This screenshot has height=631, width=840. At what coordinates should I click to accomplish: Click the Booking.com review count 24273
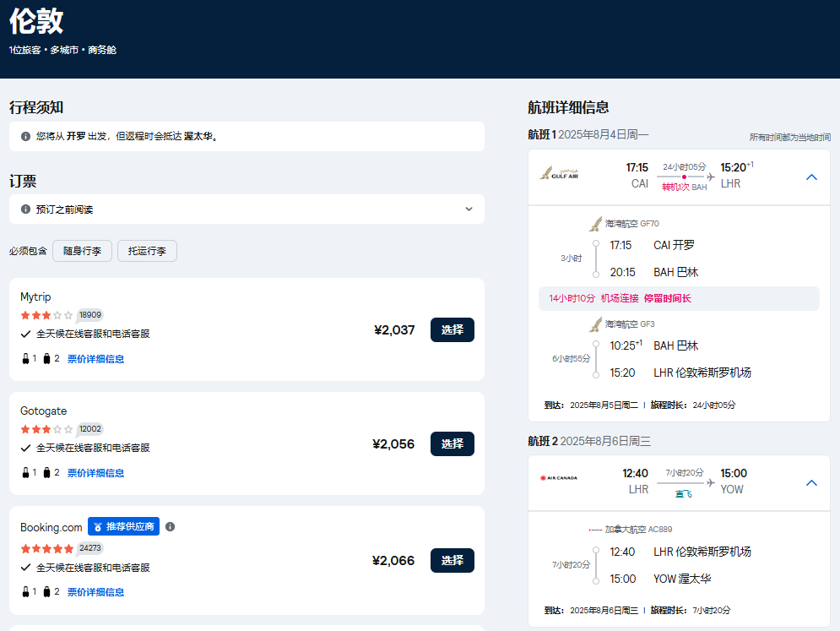[x=90, y=548]
